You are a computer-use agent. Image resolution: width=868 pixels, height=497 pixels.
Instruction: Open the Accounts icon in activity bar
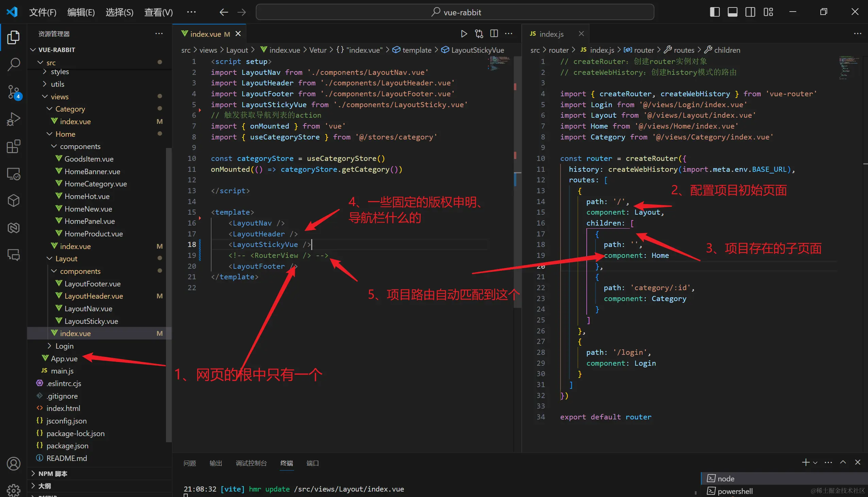[13, 464]
